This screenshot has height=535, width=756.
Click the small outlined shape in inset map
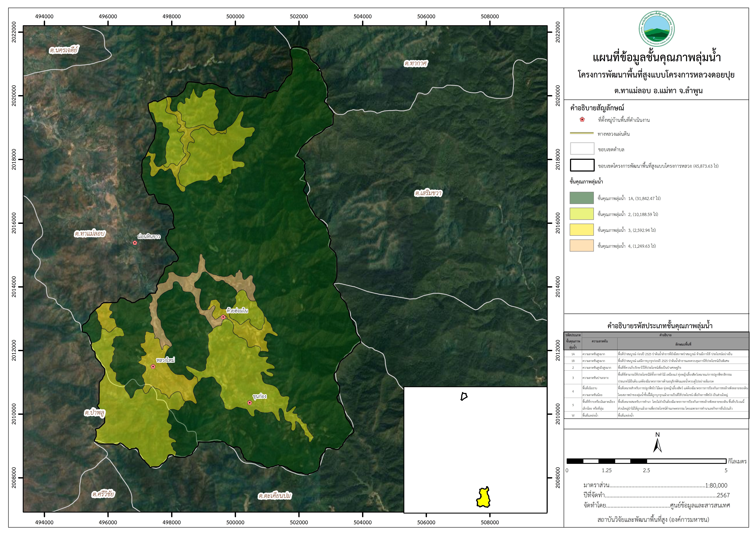464,396
